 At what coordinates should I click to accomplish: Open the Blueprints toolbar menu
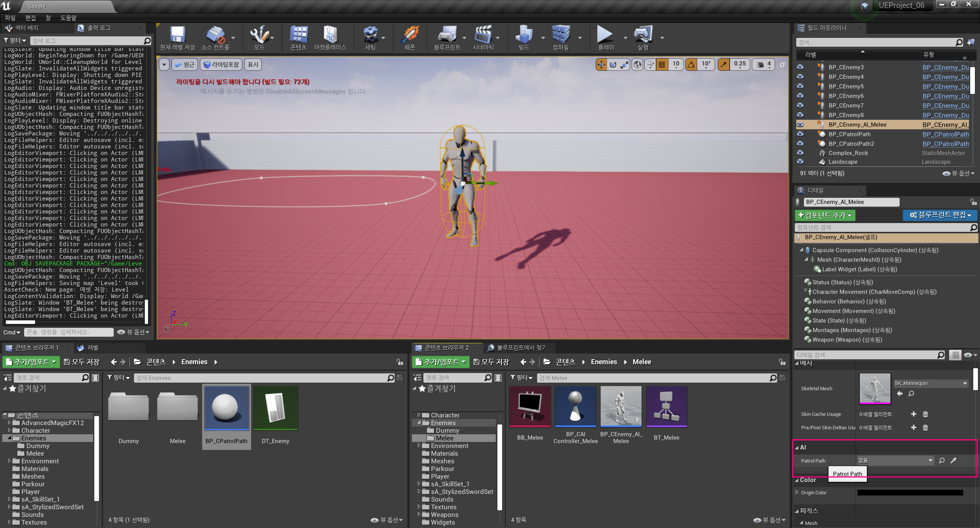point(447,35)
